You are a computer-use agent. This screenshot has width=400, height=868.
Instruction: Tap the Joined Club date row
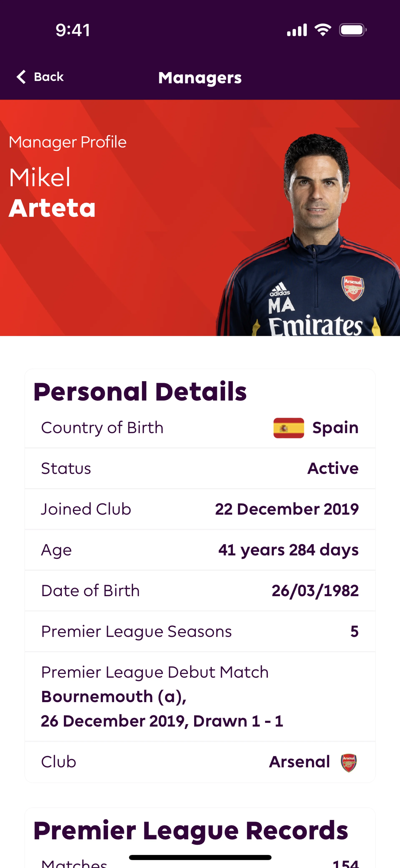pos(200,509)
